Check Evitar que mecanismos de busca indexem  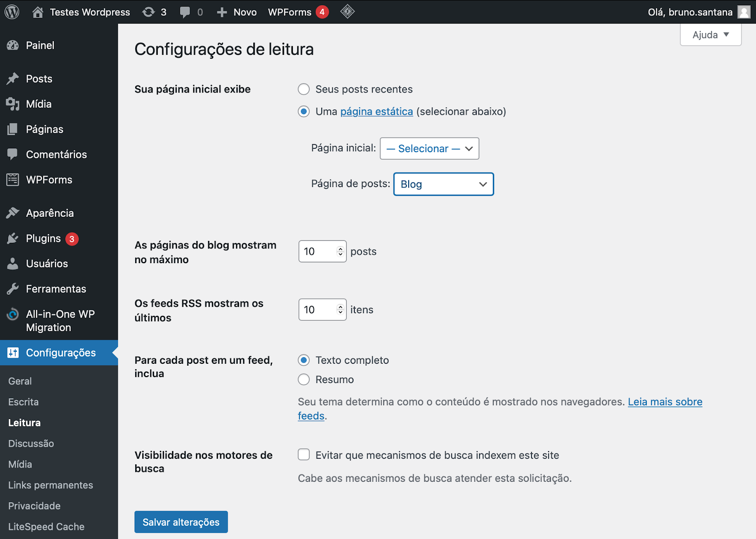pos(304,455)
